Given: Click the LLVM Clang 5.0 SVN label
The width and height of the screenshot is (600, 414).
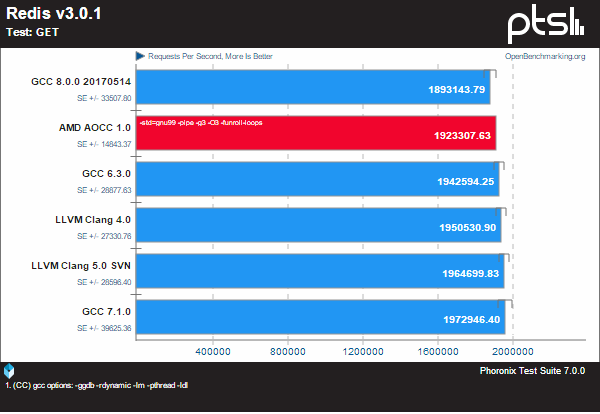Looking at the screenshot, I should [x=81, y=266].
